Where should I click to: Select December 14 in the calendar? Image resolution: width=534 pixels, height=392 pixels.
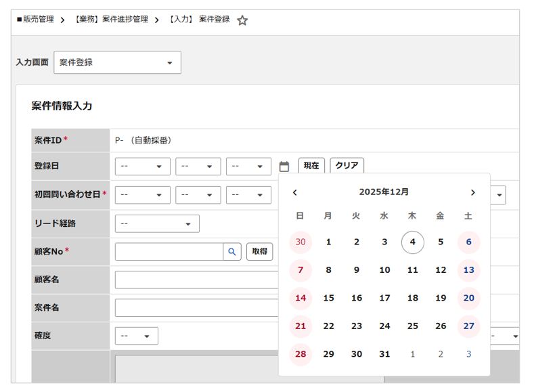point(301,298)
